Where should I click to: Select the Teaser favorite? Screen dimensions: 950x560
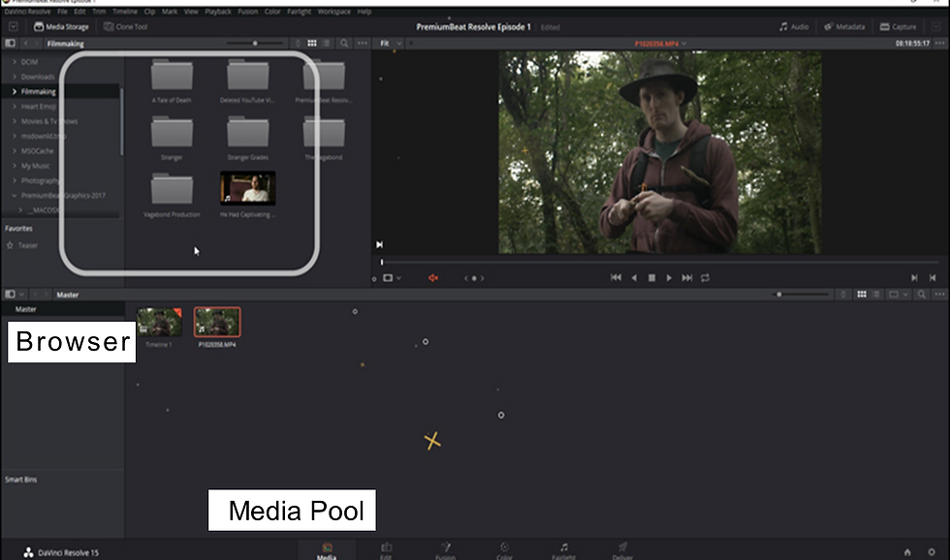pyautogui.click(x=28, y=246)
